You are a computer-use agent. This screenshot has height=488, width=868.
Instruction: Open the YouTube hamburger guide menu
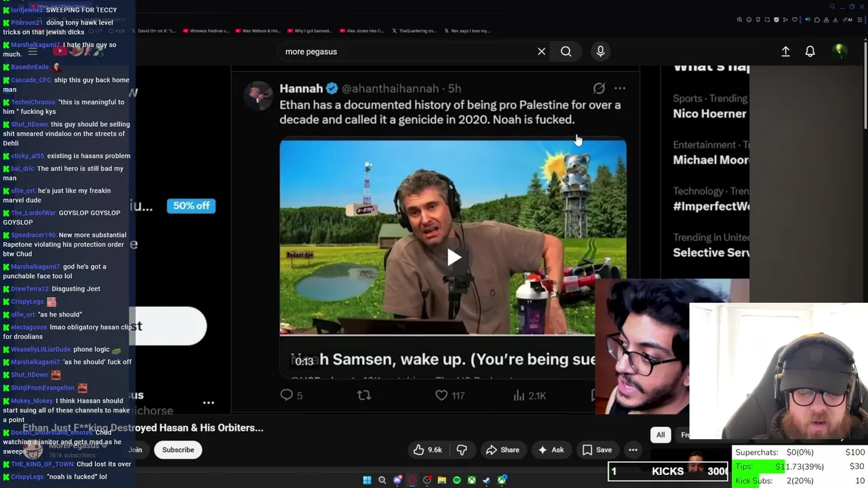(x=32, y=51)
